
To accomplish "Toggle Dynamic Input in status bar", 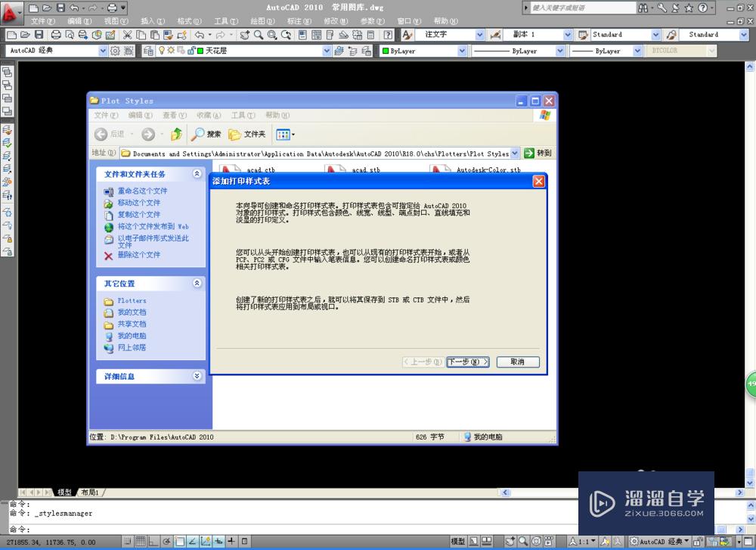I will pos(218,542).
